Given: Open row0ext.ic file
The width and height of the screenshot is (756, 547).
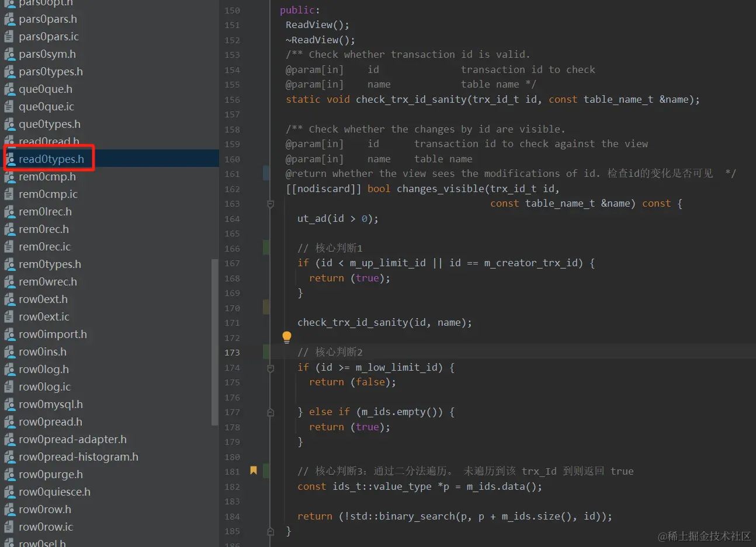Looking at the screenshot, I should tap(44, 317).
